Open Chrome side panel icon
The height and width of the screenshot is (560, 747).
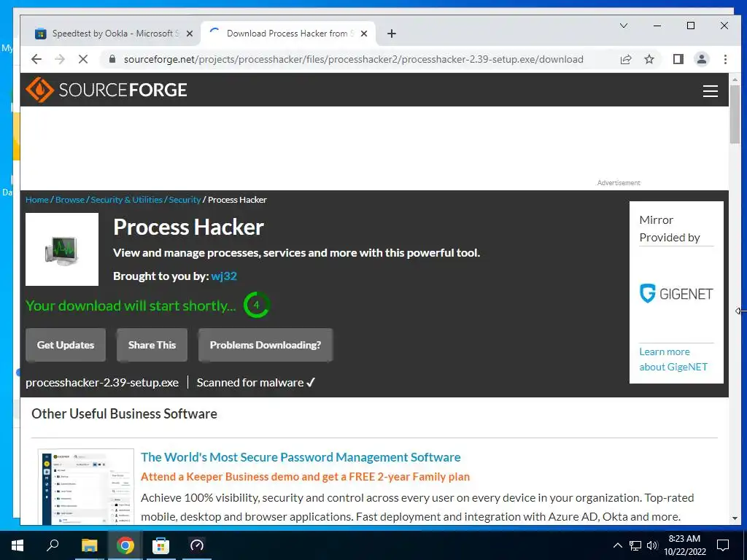click(678, 59)
